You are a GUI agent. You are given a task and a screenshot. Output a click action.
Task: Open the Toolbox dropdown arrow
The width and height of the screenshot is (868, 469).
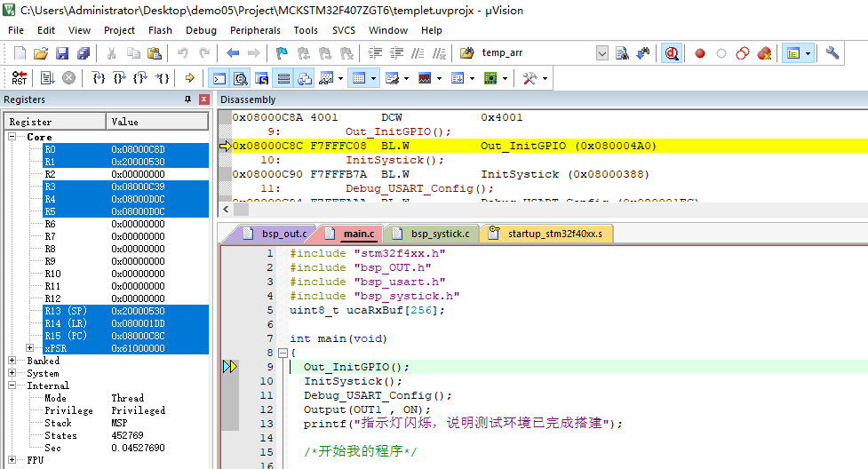[x=545, y=79]
